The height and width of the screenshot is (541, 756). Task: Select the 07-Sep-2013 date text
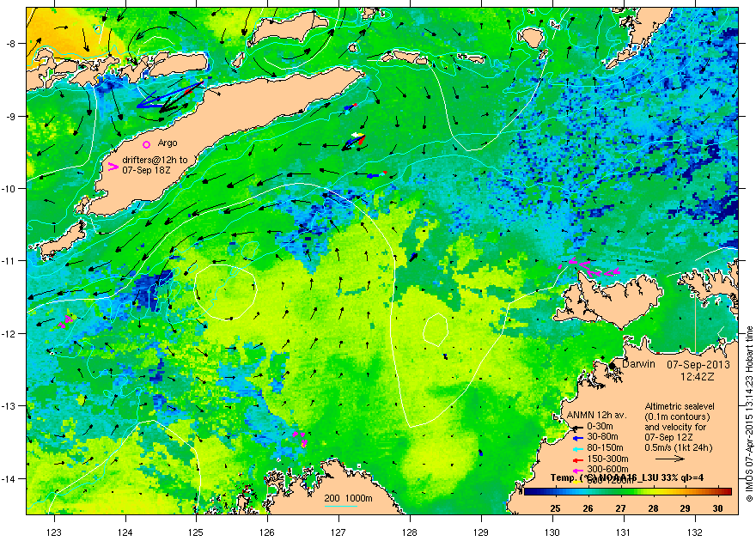[698, 365]
